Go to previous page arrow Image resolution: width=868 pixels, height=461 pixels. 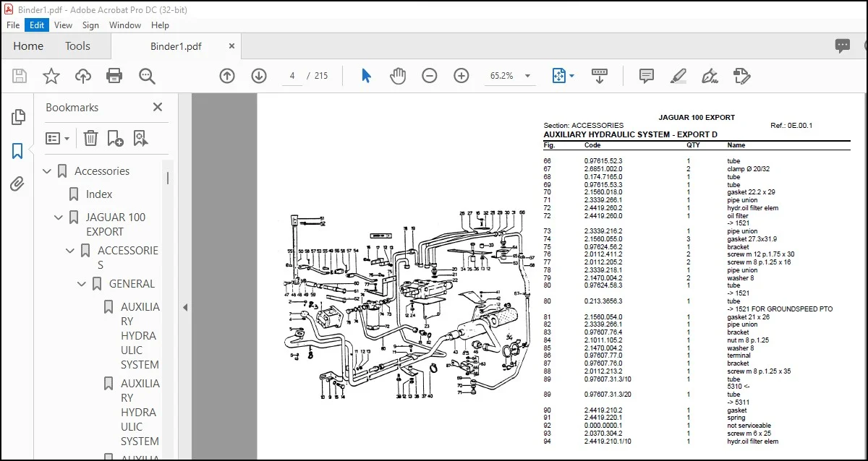(227, 76)
